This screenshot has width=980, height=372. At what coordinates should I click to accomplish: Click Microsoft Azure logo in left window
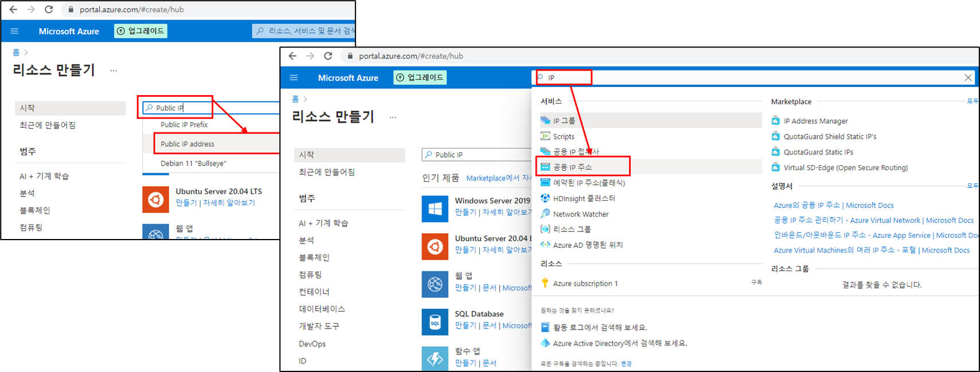click(x=69, y=32)
